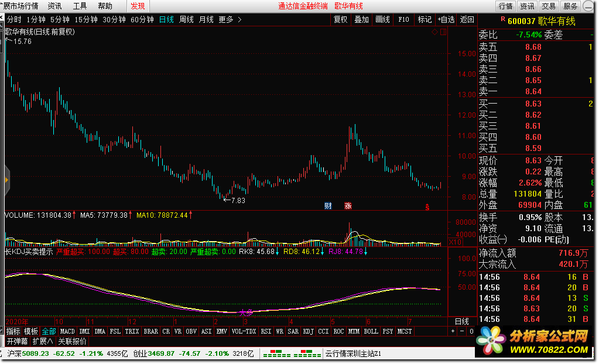
Task: Open the 标记 mark options
Action: (425, 19)
